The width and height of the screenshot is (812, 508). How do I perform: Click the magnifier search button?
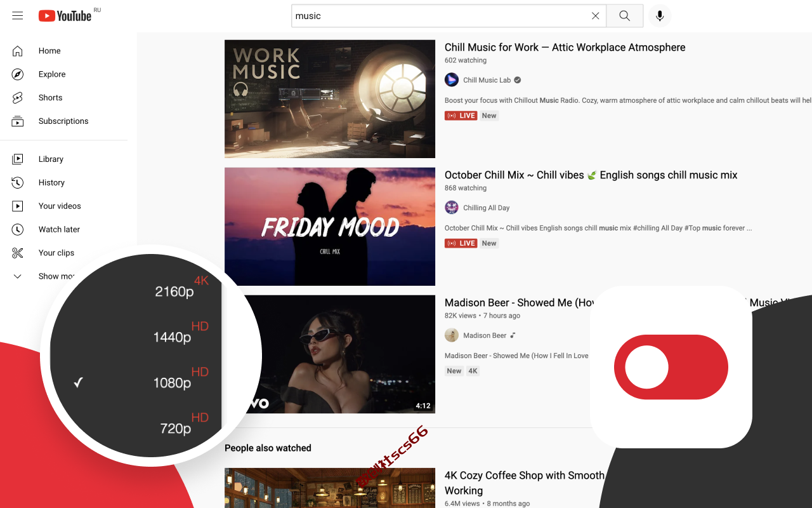(x=625, y=16)
